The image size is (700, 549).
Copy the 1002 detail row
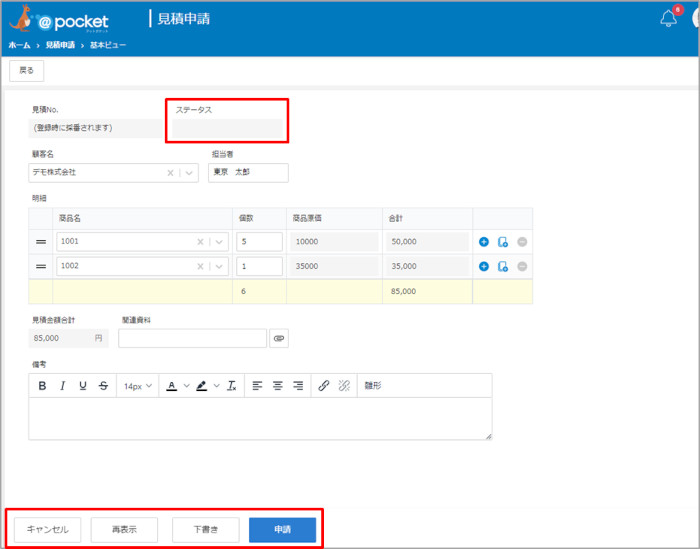click(503, 266)
